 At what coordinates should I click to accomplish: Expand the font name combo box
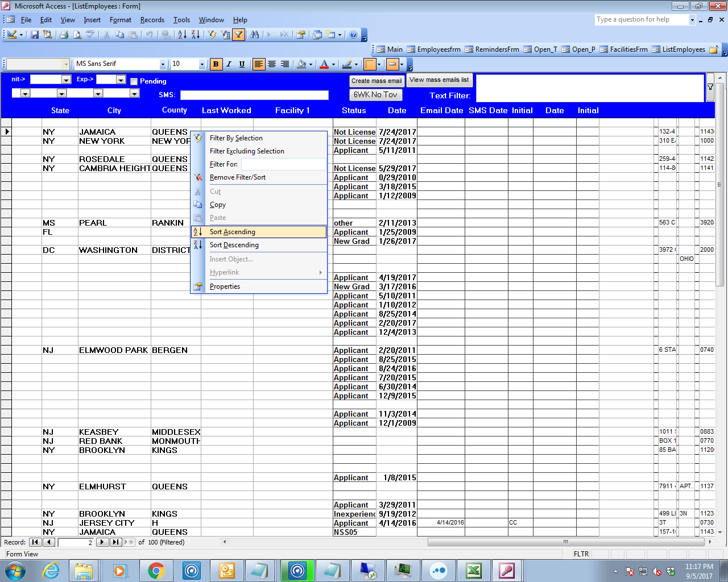(163, 64)
